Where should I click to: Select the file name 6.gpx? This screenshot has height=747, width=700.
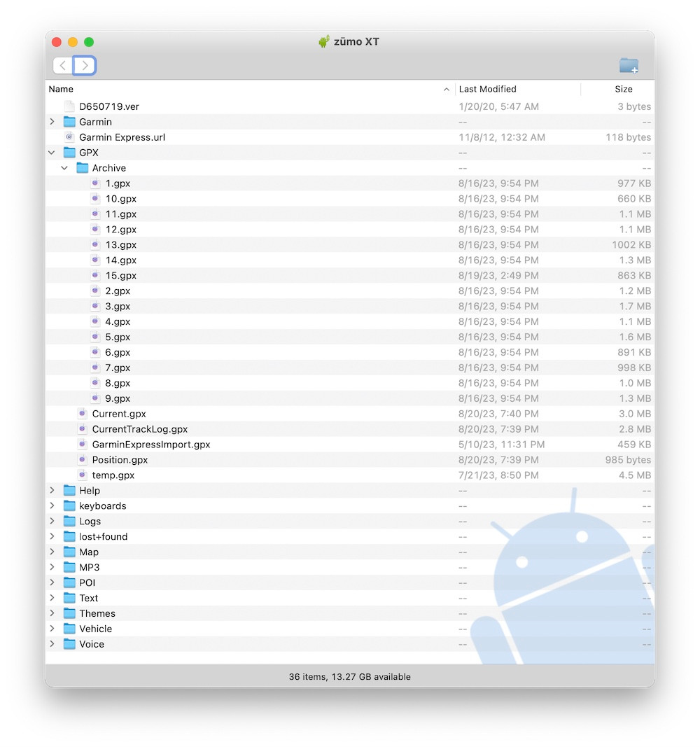pyautogui.click(x=118, y=352)
